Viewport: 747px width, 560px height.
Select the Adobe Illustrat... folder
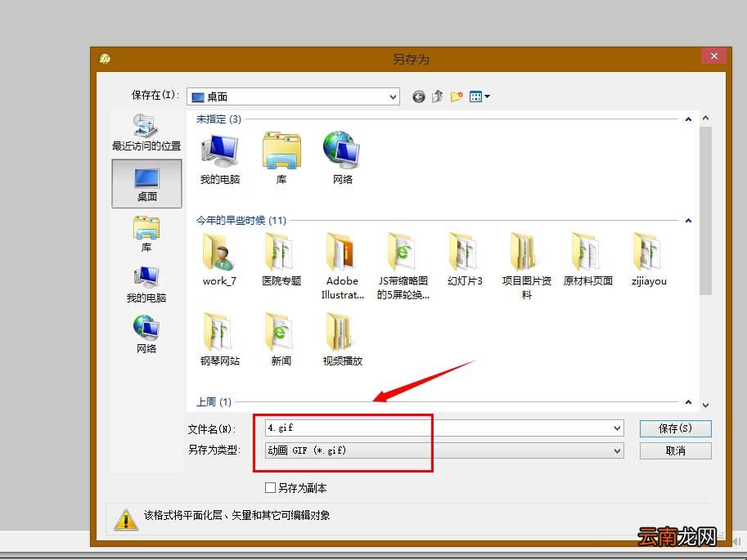[343, 267]
